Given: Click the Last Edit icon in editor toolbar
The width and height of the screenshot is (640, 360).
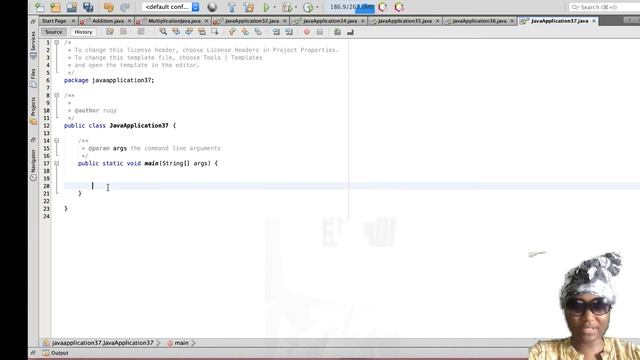Looking at the screenshot, I should coord(110,32).
